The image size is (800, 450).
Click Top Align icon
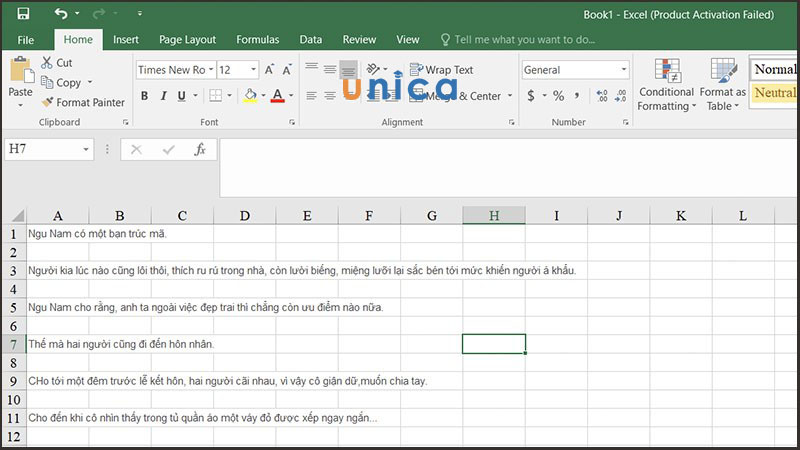(312, 68)
